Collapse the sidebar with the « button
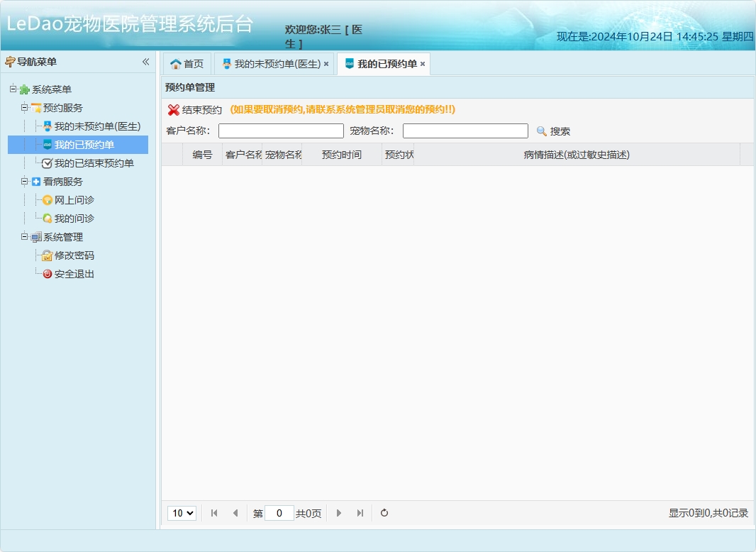This screenshot has width=756, height=552. [145, 62]
